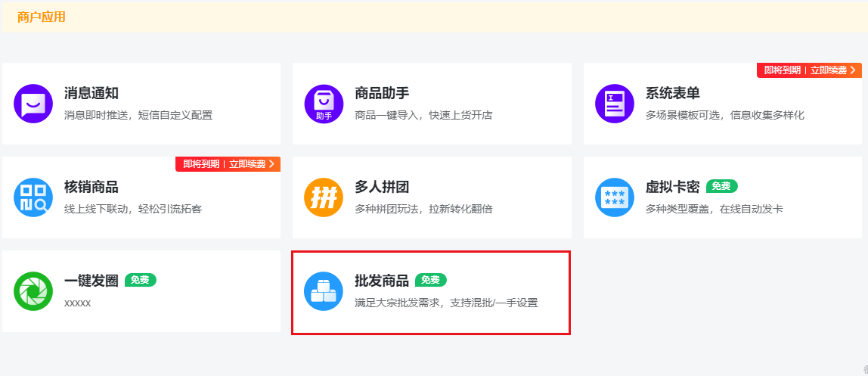Open the 虚拟卡密 app title
Screen dimensions: 868x376
click(673, 187)
